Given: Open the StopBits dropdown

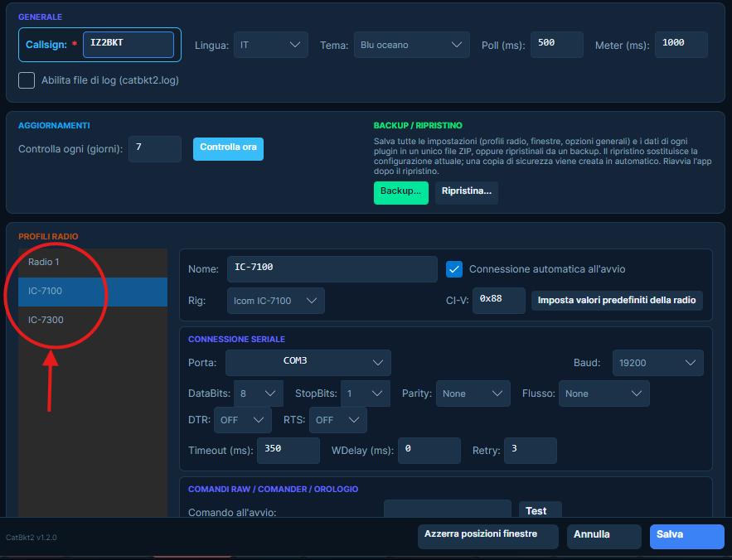Looking at the screenshot, I should click(366, 393).
